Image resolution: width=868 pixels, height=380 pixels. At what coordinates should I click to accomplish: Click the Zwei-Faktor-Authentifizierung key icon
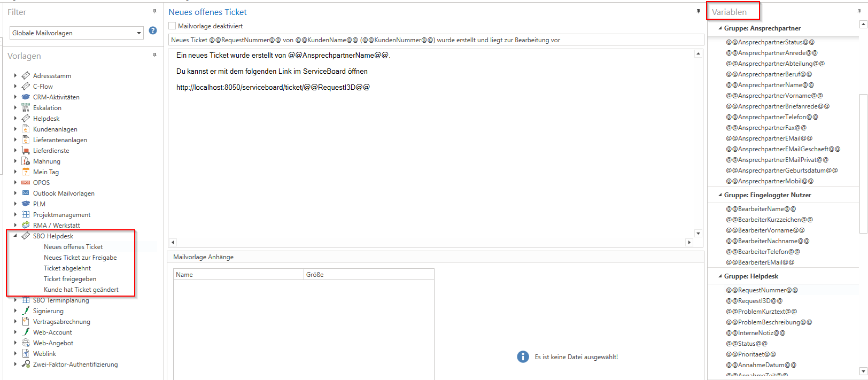[26, 365]
